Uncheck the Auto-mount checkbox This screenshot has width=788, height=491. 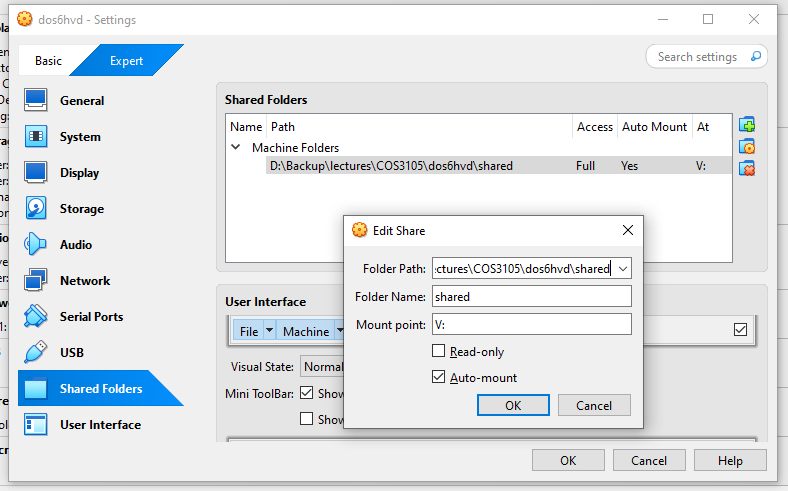pyautogui.click(x=438, y=377)
